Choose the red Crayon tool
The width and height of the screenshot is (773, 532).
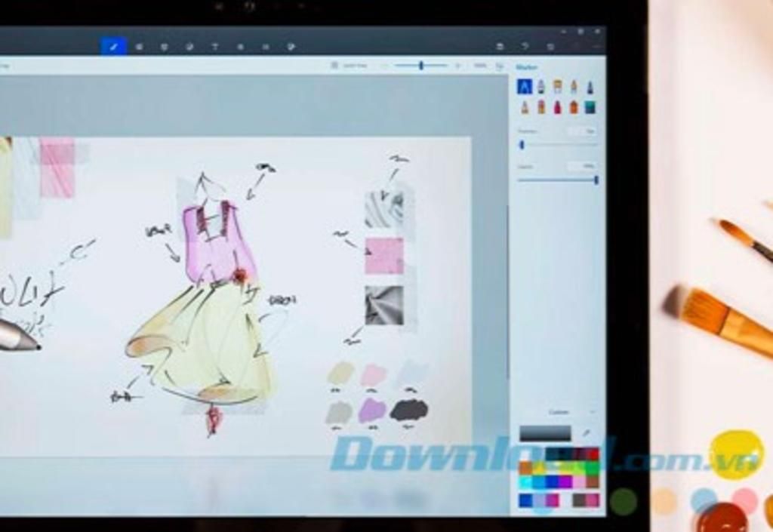point(558,107)
